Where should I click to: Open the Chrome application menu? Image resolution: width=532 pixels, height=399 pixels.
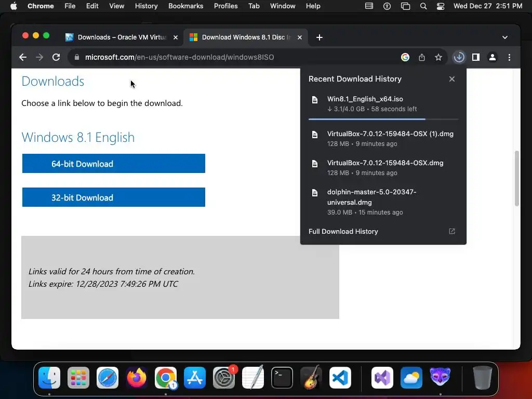[41, 6]
